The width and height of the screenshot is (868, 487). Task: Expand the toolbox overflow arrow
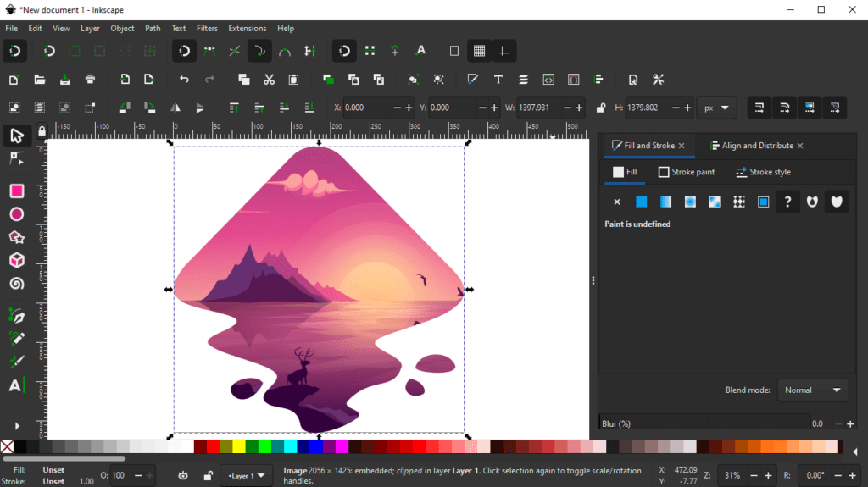(17, 426)
